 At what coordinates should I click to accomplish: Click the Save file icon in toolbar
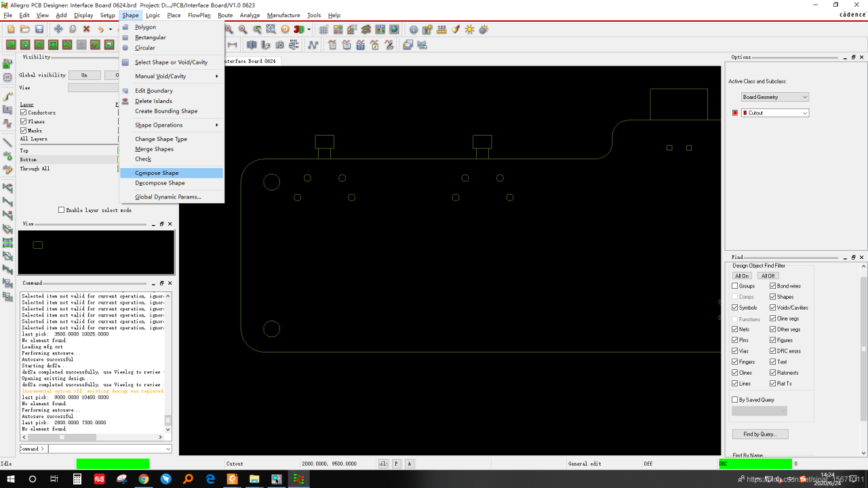tap(39, 29)
